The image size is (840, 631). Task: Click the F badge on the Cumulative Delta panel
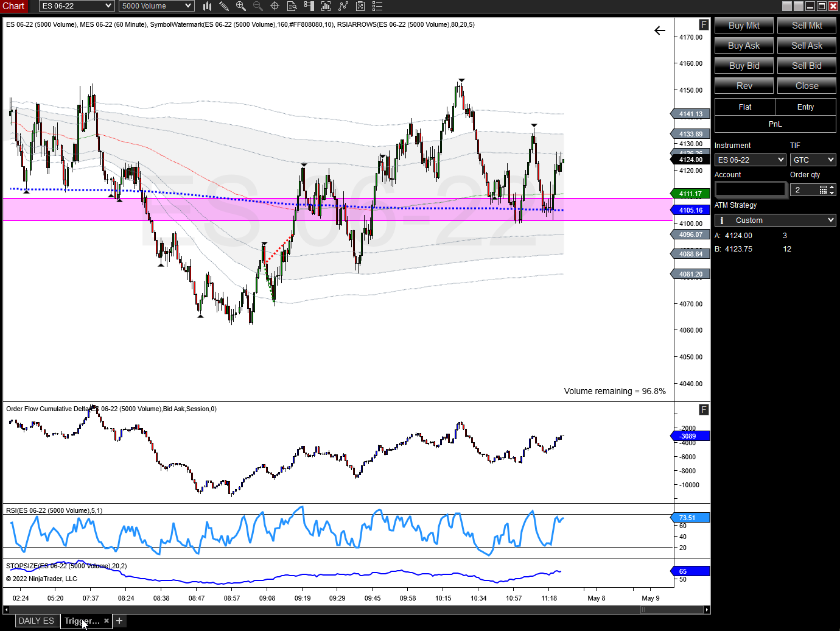704,410
